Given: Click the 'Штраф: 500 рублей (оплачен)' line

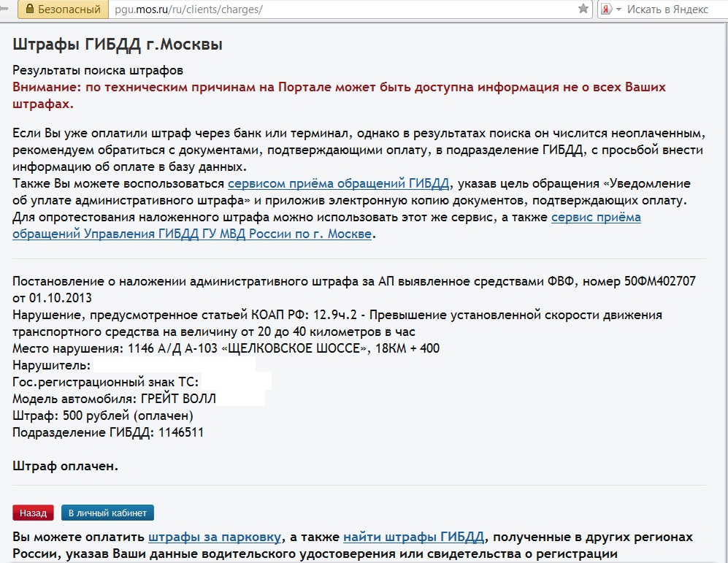Looking at the screenshot, I should click(102, 415).
